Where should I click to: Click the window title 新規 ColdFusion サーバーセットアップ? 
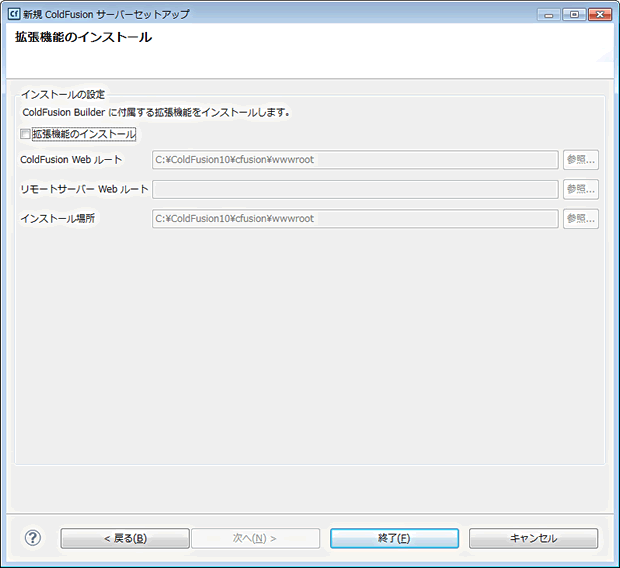(106, 14)
